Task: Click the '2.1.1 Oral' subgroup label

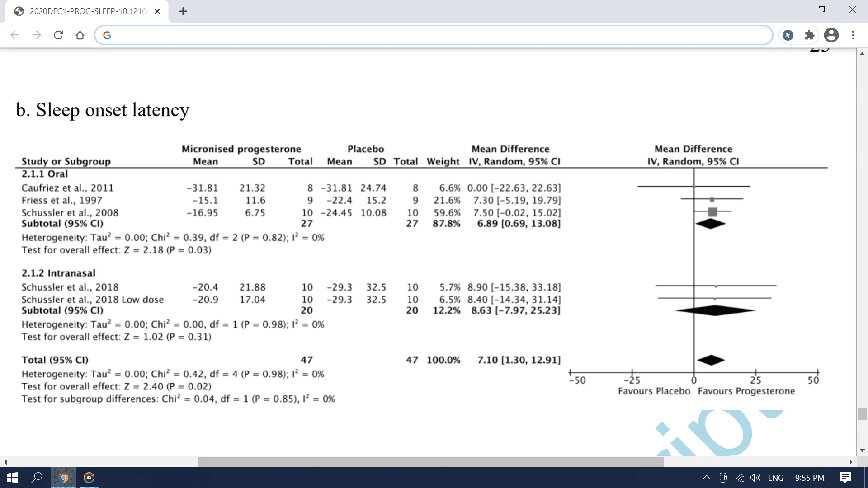Action: tap(45, 174)
